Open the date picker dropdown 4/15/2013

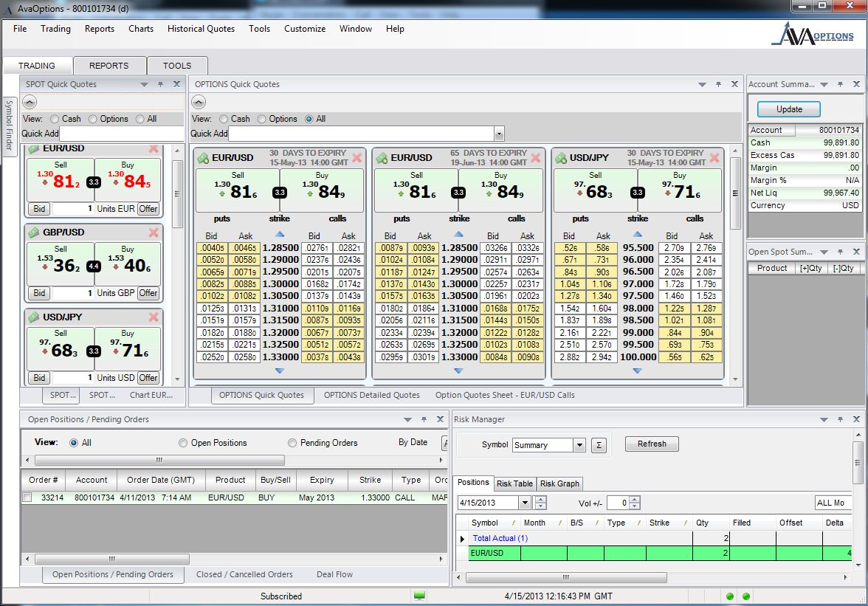pos(525,503)
